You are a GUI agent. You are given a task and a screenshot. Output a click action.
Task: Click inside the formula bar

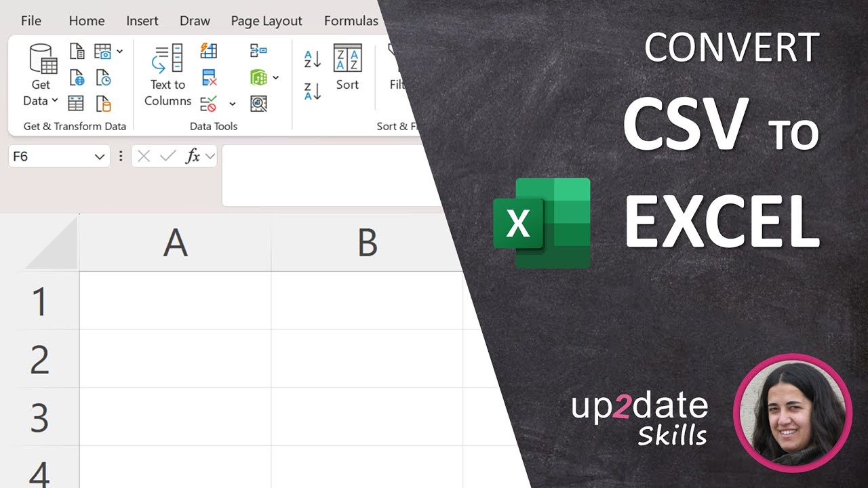coord(330,176)
